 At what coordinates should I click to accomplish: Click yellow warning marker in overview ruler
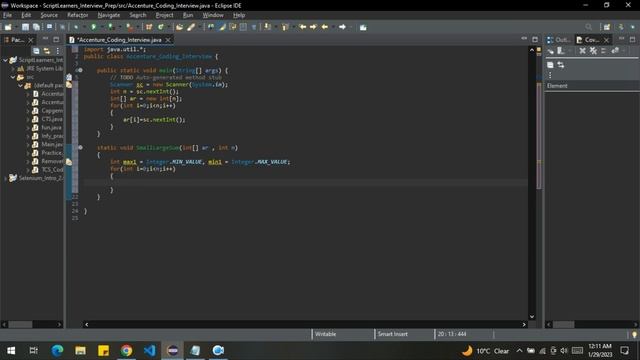[x=538, y=49]
